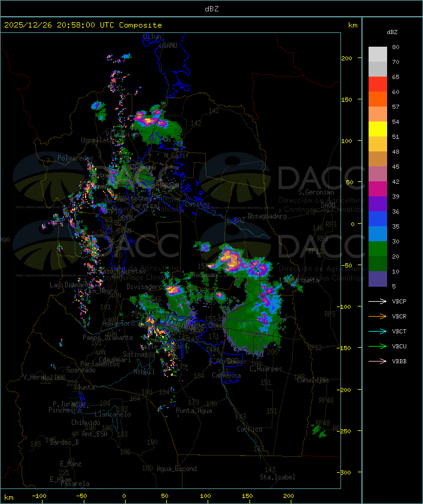Select the VBCU legend label
Viewport: 423px width, 504px height.
(399, 346)
